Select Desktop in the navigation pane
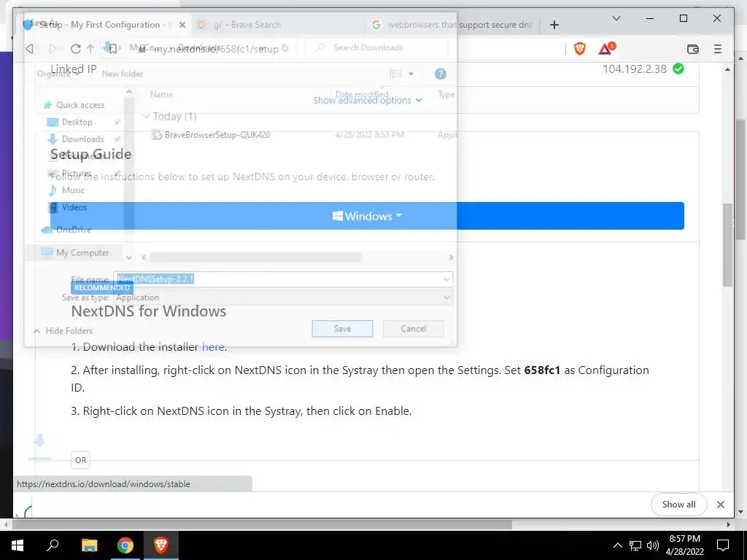The image size is (747, 560). click(69, 122)
